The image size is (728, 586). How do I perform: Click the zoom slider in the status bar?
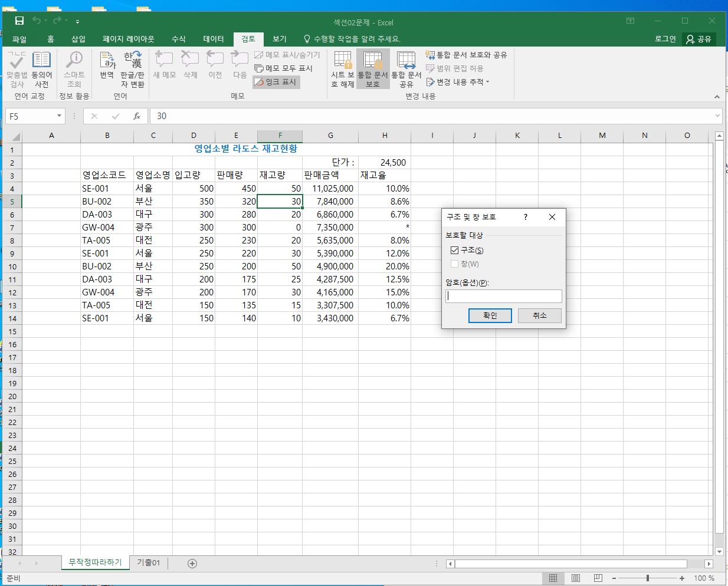click(x=648, y=578)
